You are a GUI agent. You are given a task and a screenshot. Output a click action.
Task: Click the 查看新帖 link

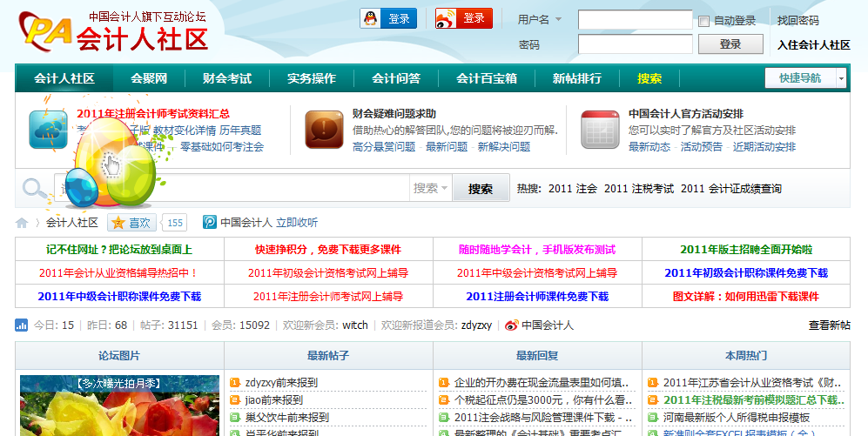pyautogui.click(x=829, y=325)
